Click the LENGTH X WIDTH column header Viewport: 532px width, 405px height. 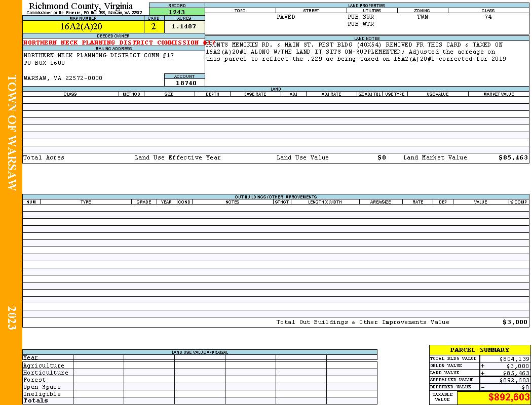(325, 202)
